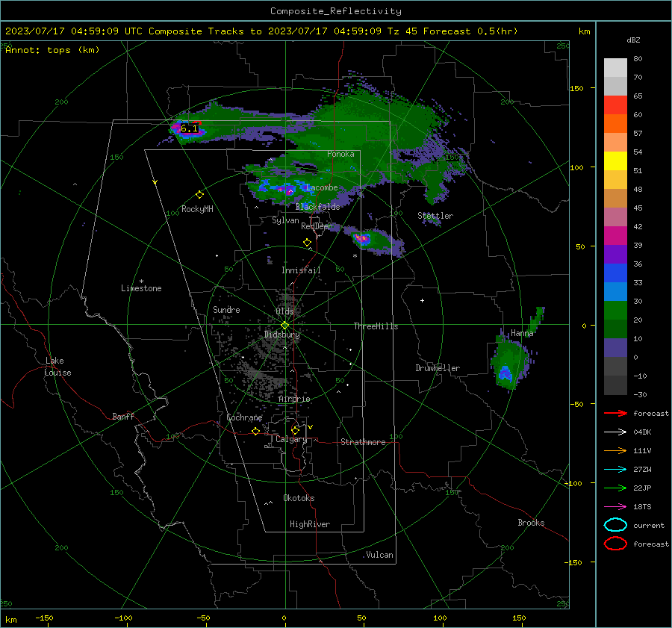Viewport: 672px width, 628px height.
Task: Click the magenta 18TS arrow legend icon
Action: point(615,507)
